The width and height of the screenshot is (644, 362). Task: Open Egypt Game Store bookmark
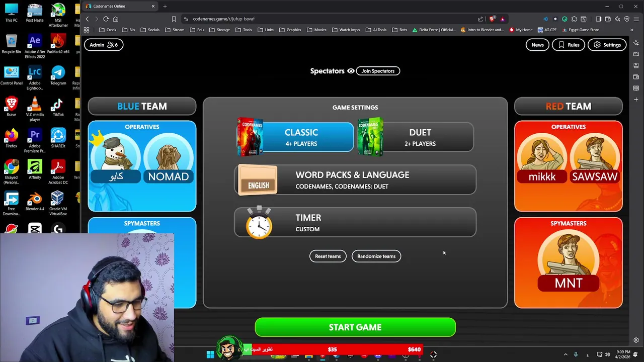pyautogui.click(x=580, y=30)
